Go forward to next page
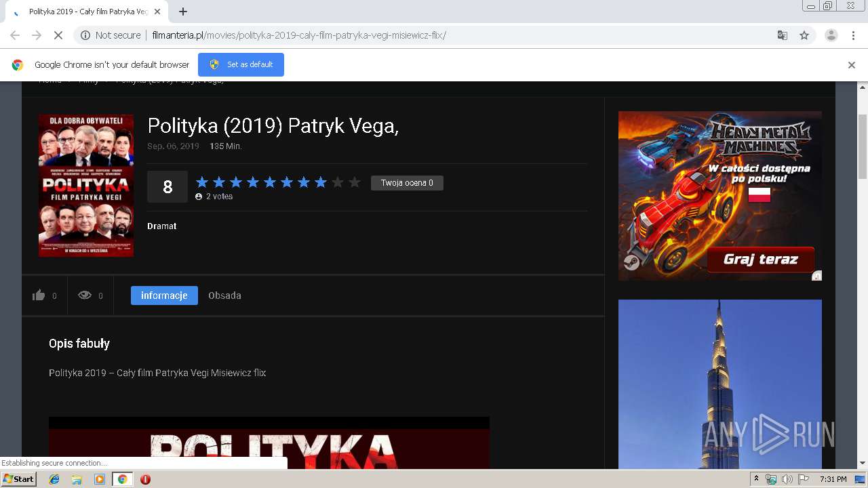 click(x=37, y=35)
